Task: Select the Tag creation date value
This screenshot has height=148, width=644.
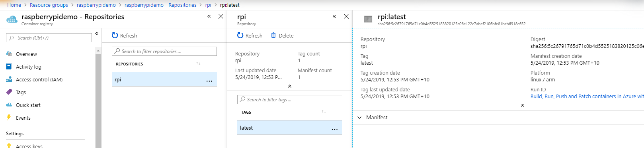Action: pos(395,80)
